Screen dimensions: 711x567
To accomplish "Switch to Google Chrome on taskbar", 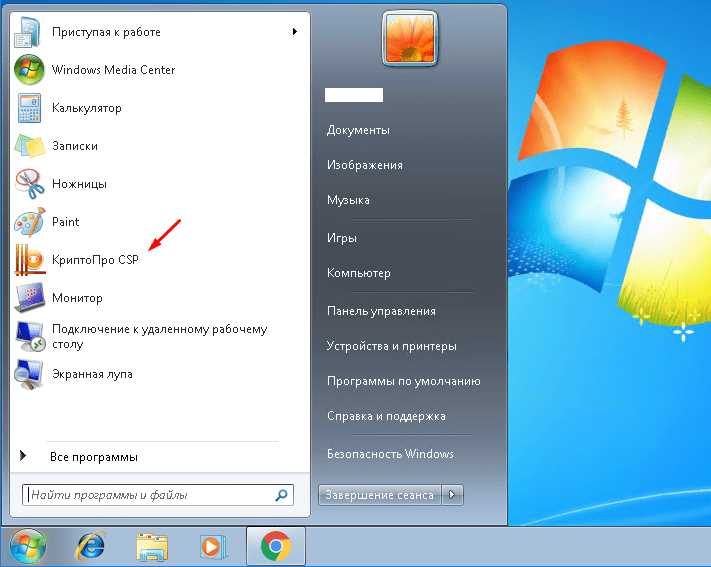I will pyautogui.click(x=276, y=546).
